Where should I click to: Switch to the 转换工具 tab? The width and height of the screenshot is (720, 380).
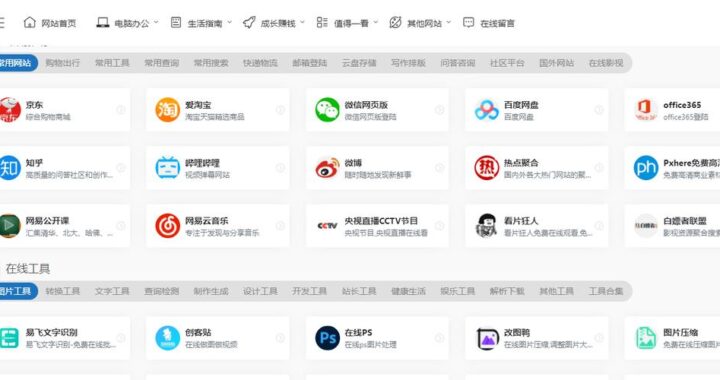tap(62, 291)
